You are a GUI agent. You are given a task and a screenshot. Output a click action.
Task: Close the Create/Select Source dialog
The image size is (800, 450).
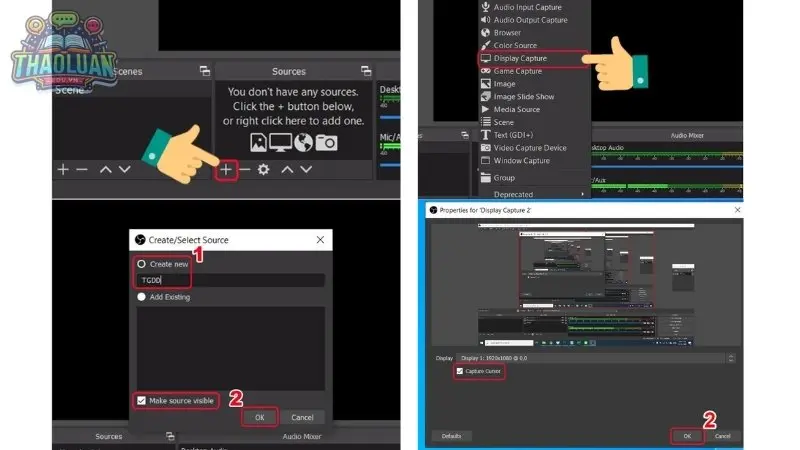320,241
